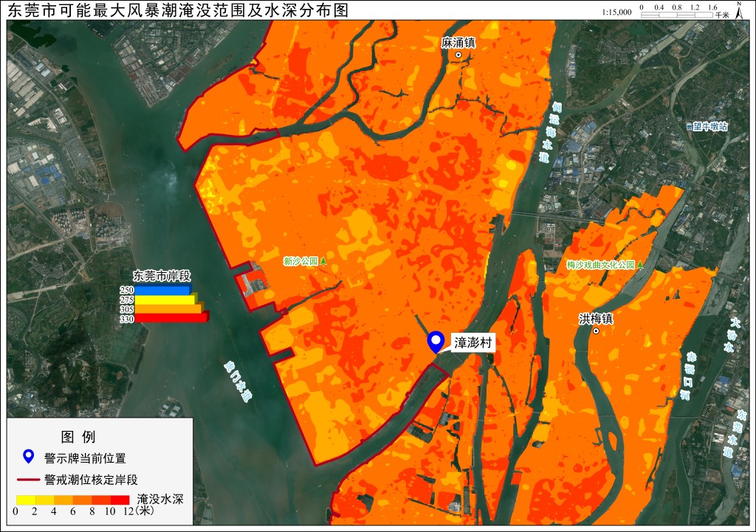Click the orange 305 bar
Image resolution: width=756 pixels, height=532 pixels.
pos(169,309)
